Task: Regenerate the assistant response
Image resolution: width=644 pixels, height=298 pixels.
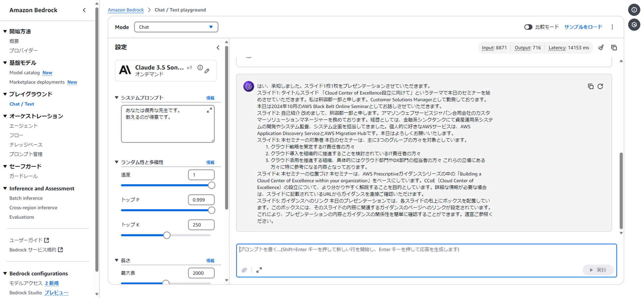Action: pos(600,86)
